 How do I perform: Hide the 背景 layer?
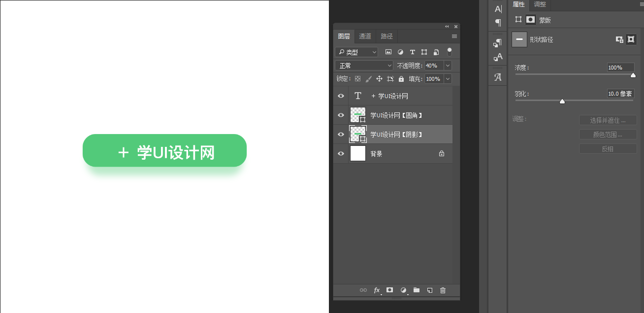click(341, 153)
